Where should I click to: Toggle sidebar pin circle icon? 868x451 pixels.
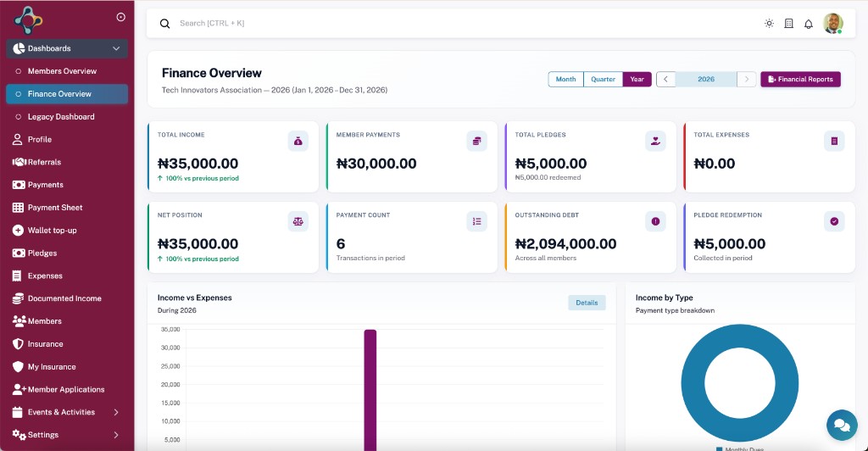pyautogui.click(x=120, y=17)
